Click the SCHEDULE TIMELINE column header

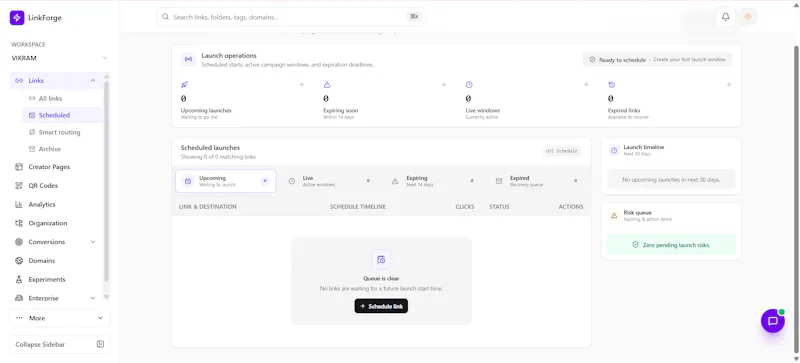[x=358, y=207]
